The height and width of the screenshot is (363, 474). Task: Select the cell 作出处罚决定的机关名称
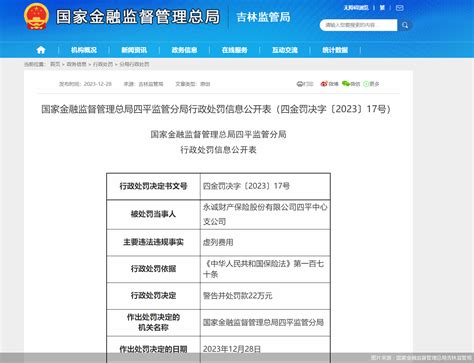(x=153, y=322)
